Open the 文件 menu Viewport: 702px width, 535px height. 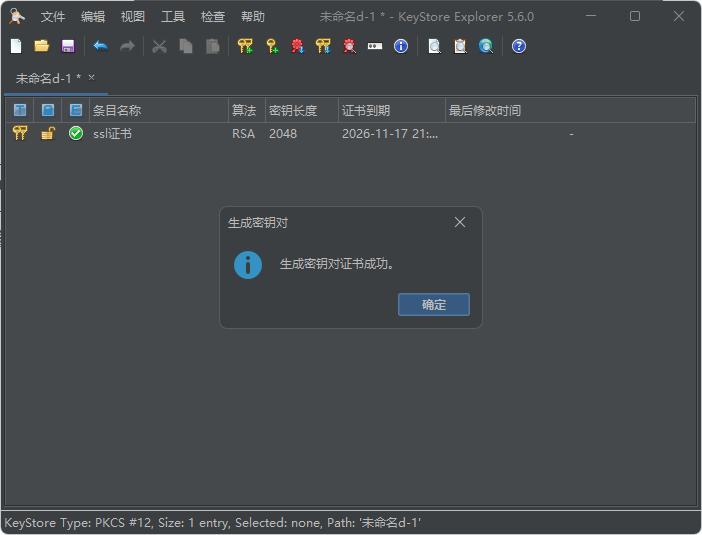pos(52,17)
